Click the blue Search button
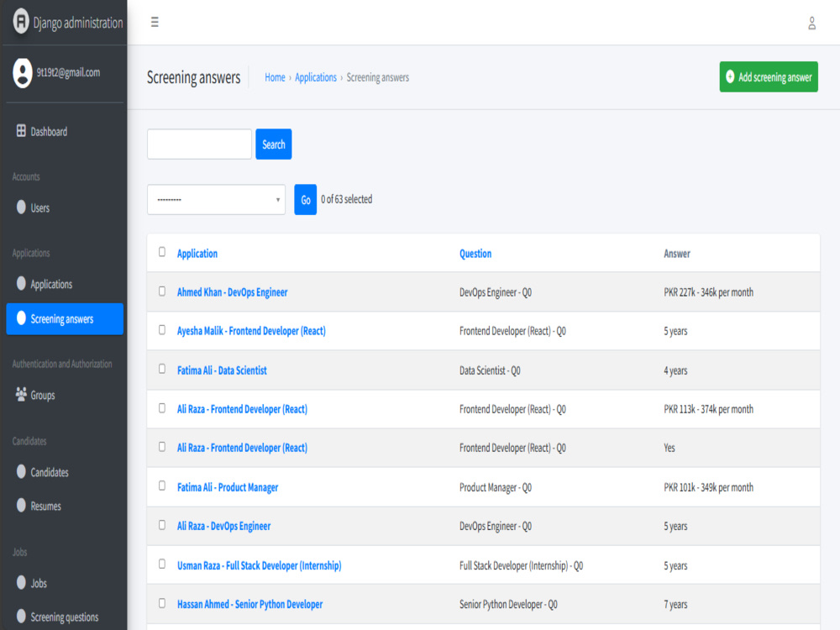The height and width of the screenshot is (630, 840). click(x=274, y=144)
